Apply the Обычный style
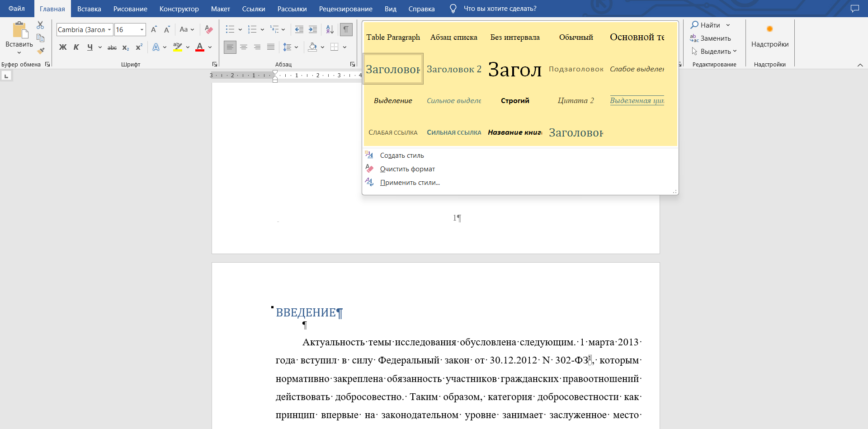This screenshot has width=868, height=429. 576,38
